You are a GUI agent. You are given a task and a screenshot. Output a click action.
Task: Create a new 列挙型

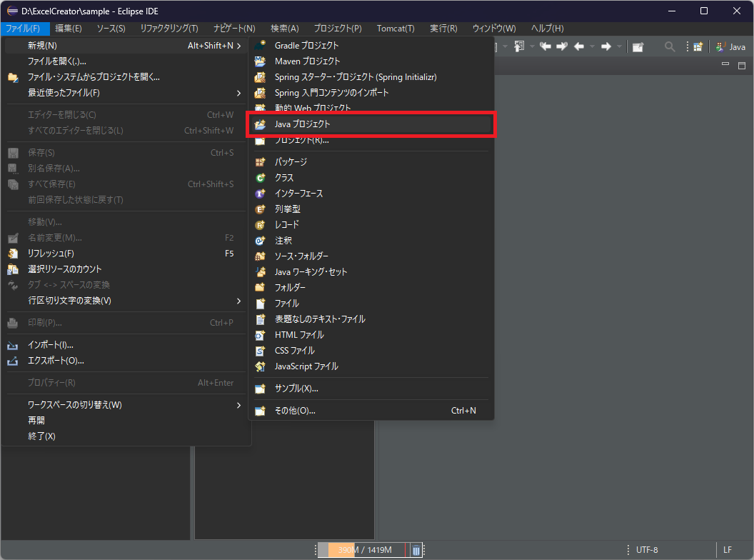(371, 209)
